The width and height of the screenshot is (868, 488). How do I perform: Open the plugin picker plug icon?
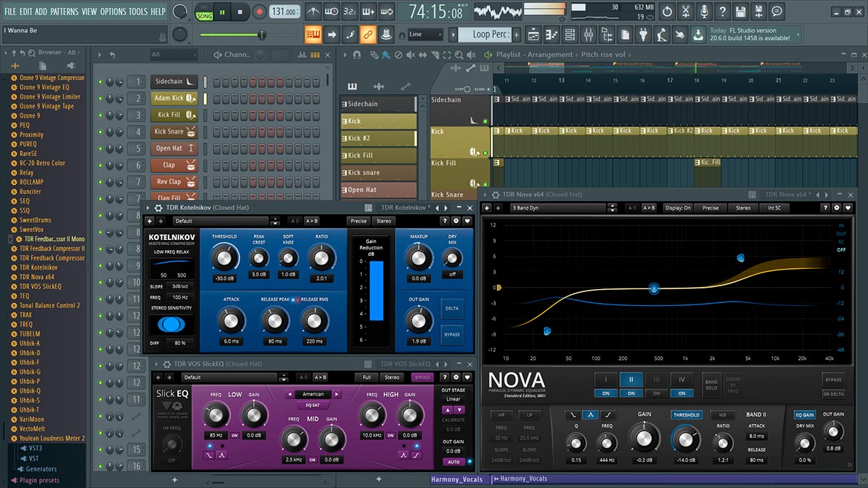[x=643, y=34]
